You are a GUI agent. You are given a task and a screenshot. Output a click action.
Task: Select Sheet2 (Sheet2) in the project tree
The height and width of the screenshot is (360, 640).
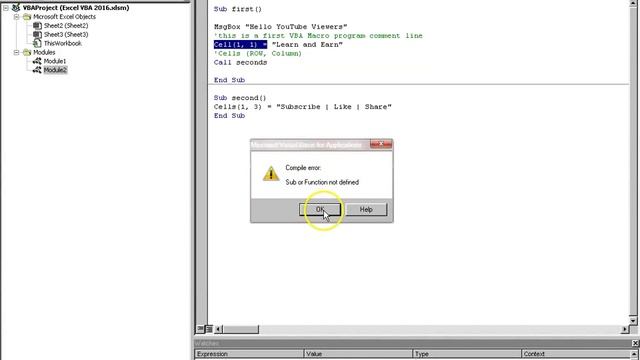tap(66, 26)
